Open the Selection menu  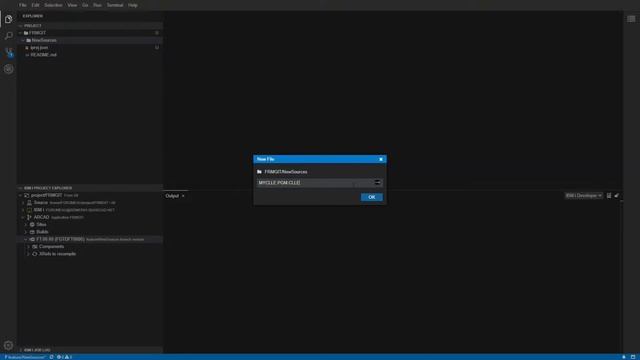[x=53, y=5]
